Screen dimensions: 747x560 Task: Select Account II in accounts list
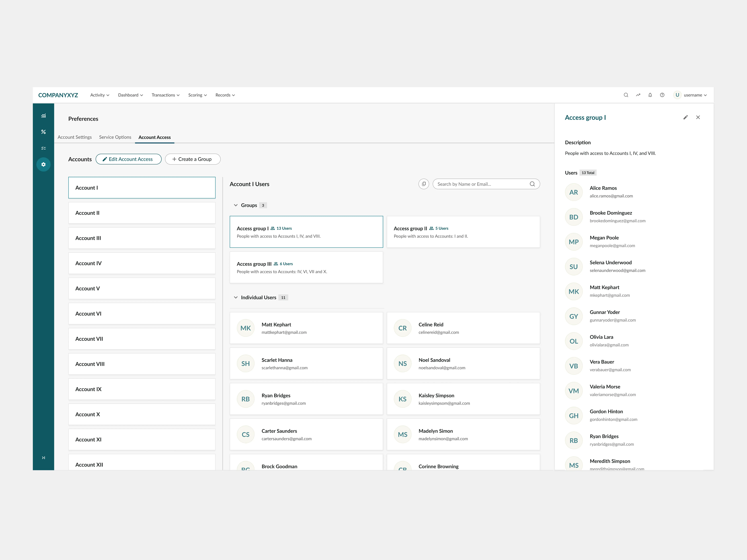pyautogui.click(x=142, y=213)
